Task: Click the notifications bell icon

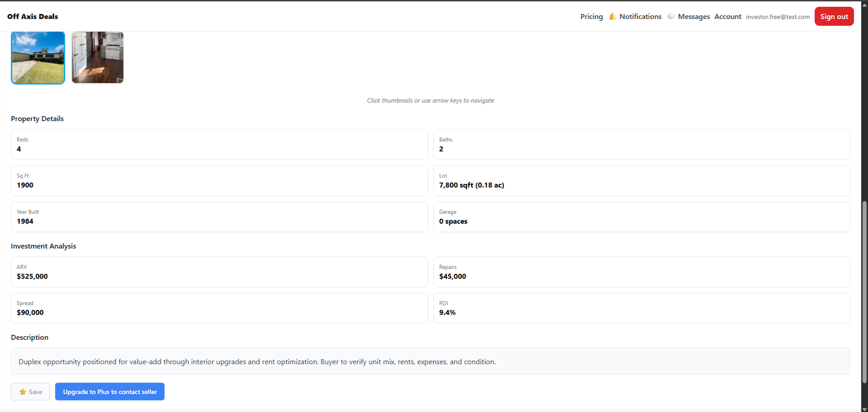Action: click(612, 16)
